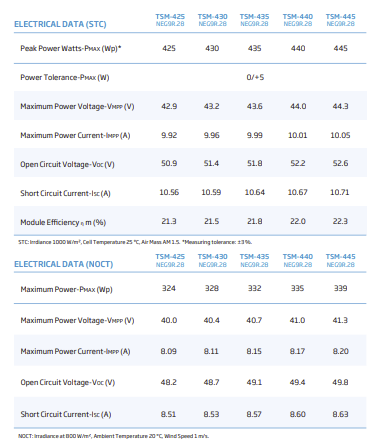Click the ELECTRICAL DATA (NOCT) heading
This screenshot has height=439, width=378.
tap(63, 264)
